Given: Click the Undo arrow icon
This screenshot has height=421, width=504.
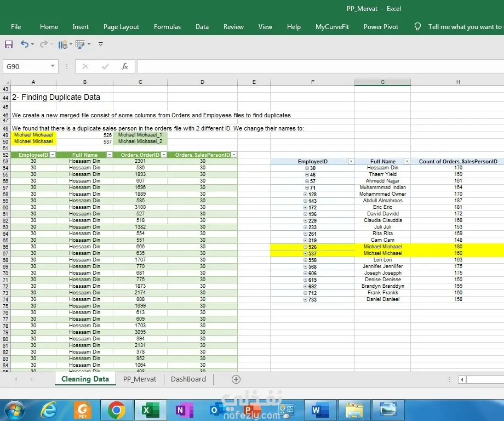Looking at the screenshot, I should click(25, 44).
